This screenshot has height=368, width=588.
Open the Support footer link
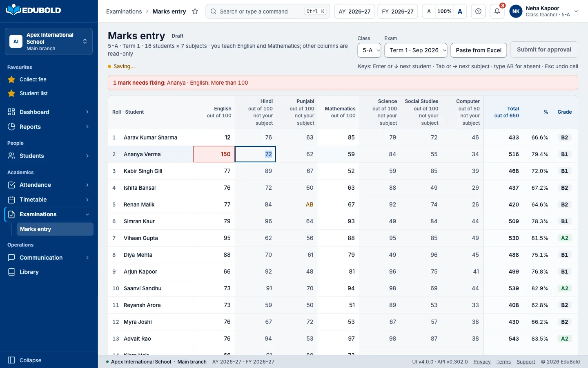pyautogui.click(x=526, y=362)
